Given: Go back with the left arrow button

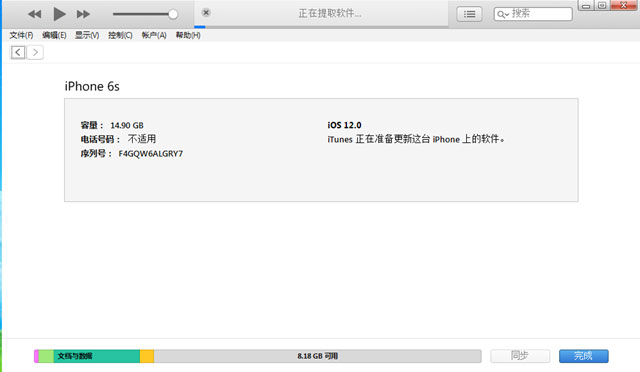Looking at the screenshot, I should coord(18,52).
